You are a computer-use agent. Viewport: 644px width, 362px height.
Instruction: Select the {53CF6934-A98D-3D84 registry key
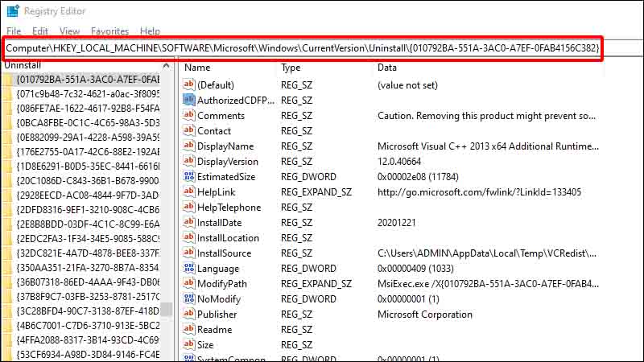click(88, 354)
